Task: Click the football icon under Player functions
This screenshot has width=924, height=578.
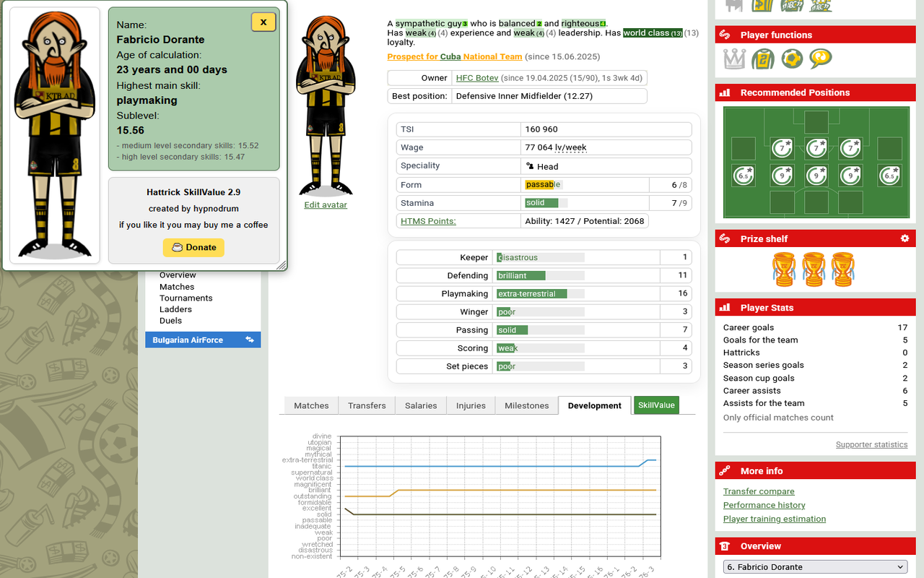Action: [792, 59]
